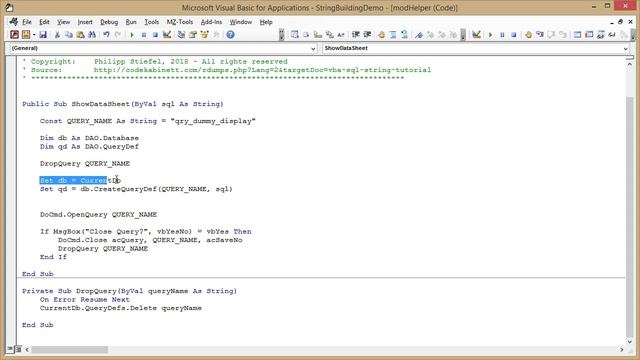Open the MZ-Tools menu
The height and width of the screenshot is (360, 640).
click(180, 22)
